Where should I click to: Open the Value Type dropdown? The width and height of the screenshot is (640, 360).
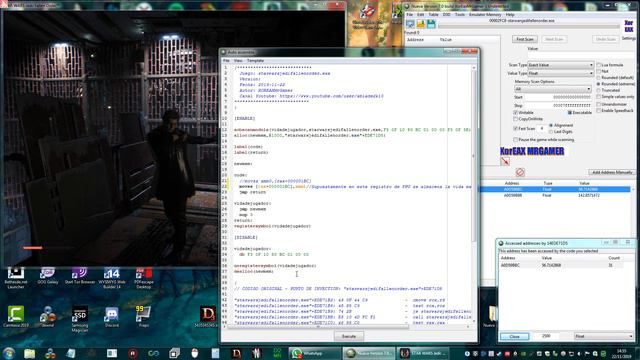(x=560, y=73)
